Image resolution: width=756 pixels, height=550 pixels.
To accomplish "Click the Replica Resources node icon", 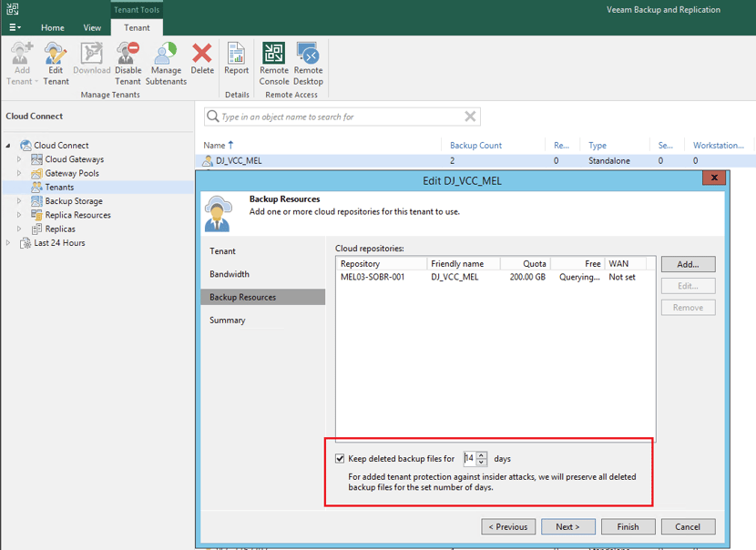I will [x=36, y=215].
